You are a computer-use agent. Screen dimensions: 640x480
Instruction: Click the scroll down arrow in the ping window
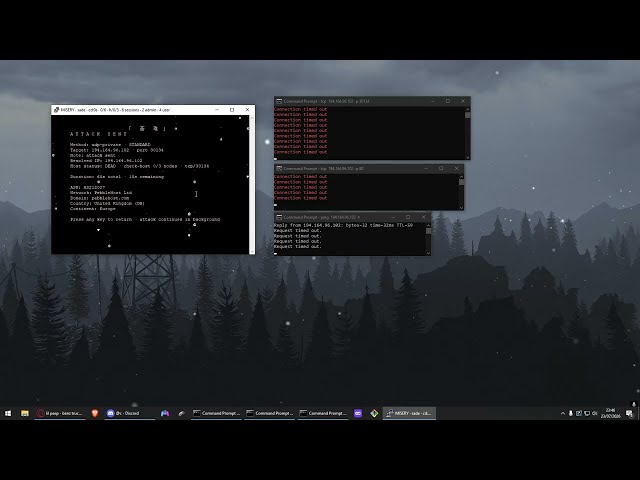point(428,253)
